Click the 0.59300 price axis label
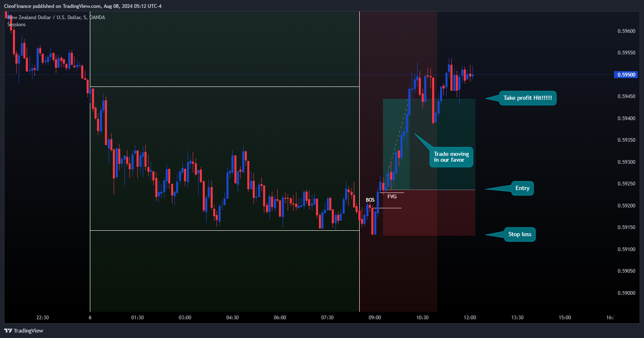644x338 pixels. tap(626, 162)
